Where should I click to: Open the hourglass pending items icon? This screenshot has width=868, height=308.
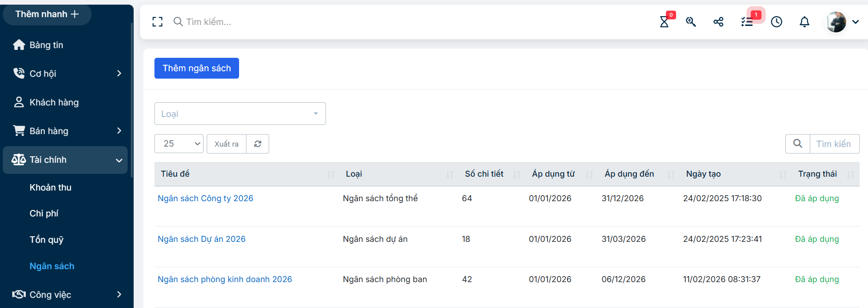point(664,22)
